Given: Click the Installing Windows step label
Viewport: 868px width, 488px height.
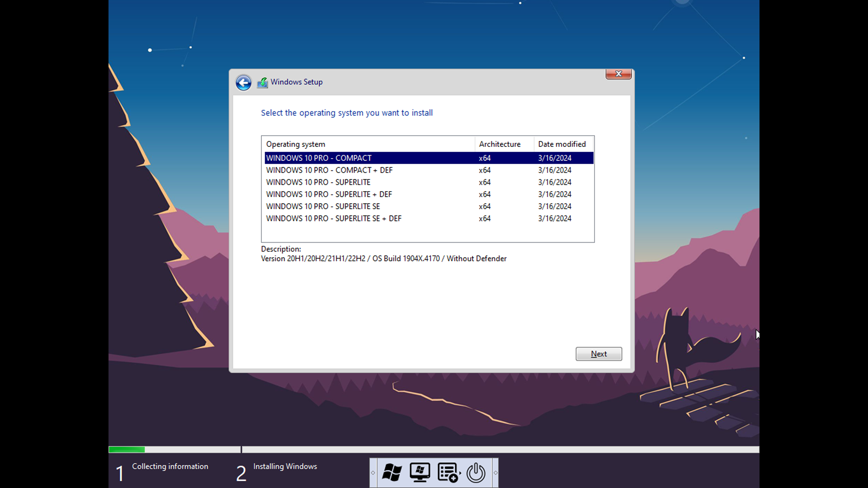Looking at the screenshot, I should pos(285,466).
